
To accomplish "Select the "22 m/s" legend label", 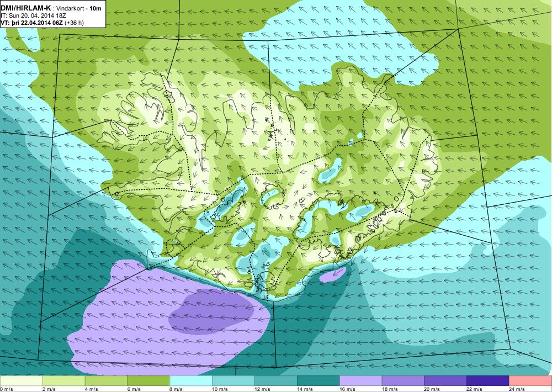I will point(475,389).
